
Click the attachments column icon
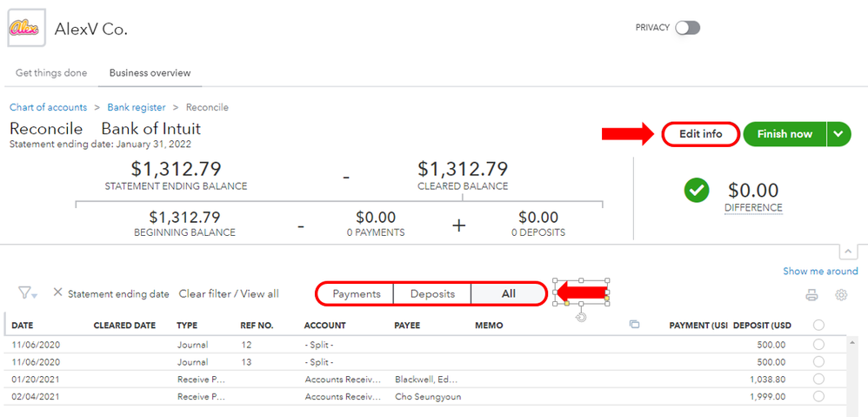coord(634,325)
